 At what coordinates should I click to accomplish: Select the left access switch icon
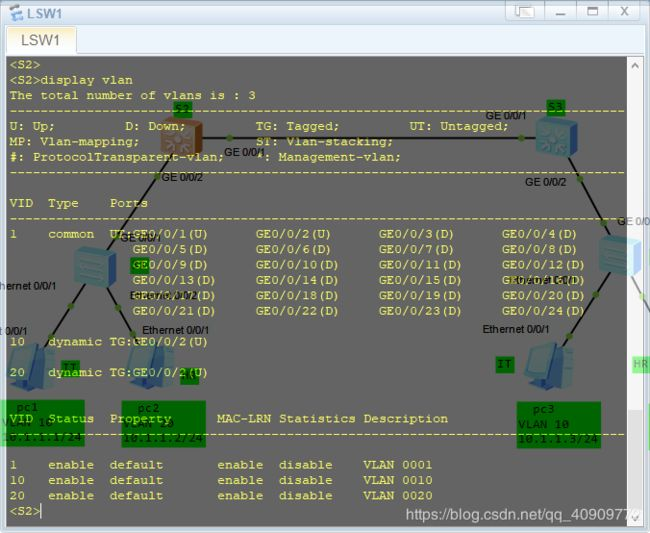[x=95, y=266]
